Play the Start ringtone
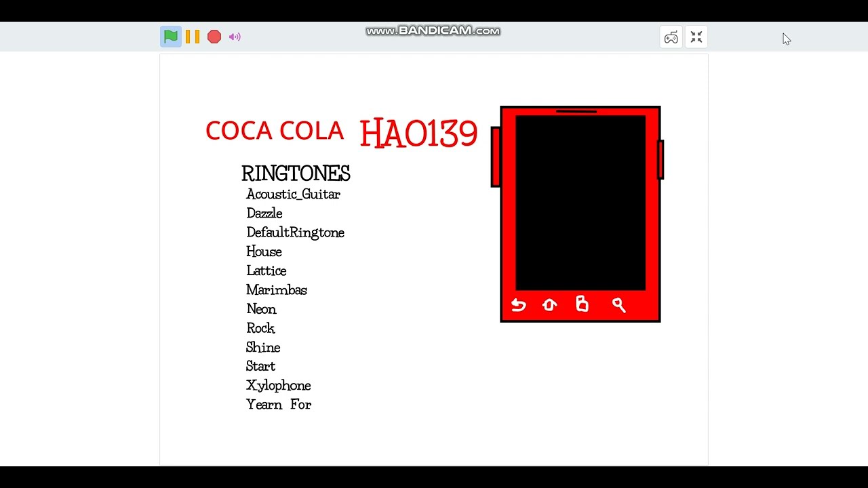The height and width of the screenshot is (488, 868). (x=260, y=366)
